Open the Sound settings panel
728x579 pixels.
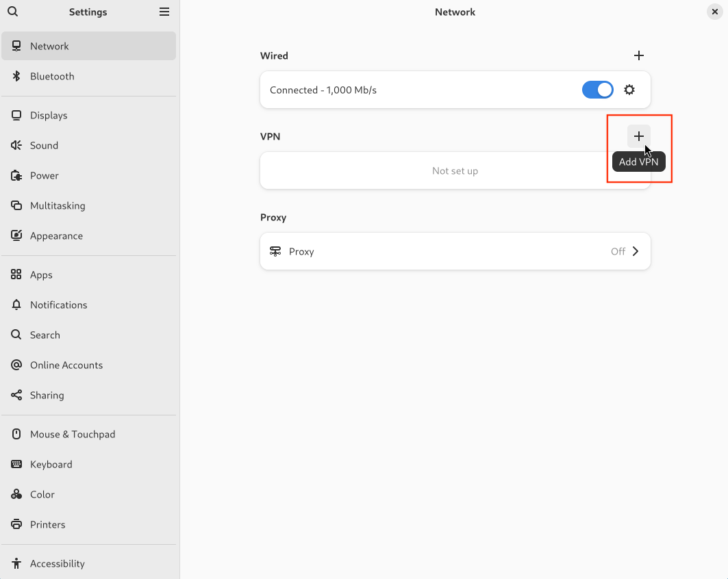[88, 145]
